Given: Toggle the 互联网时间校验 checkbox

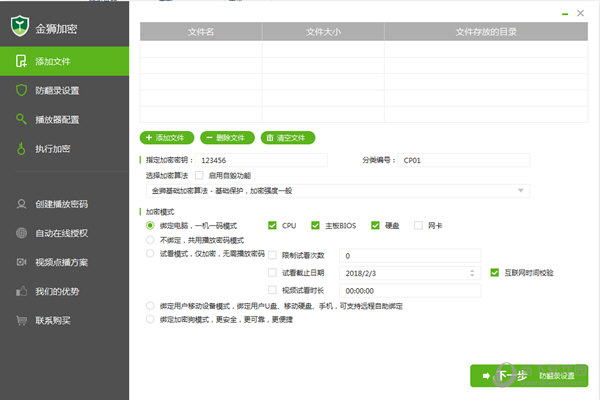Looking at the screenshot, I should (494, 272).
